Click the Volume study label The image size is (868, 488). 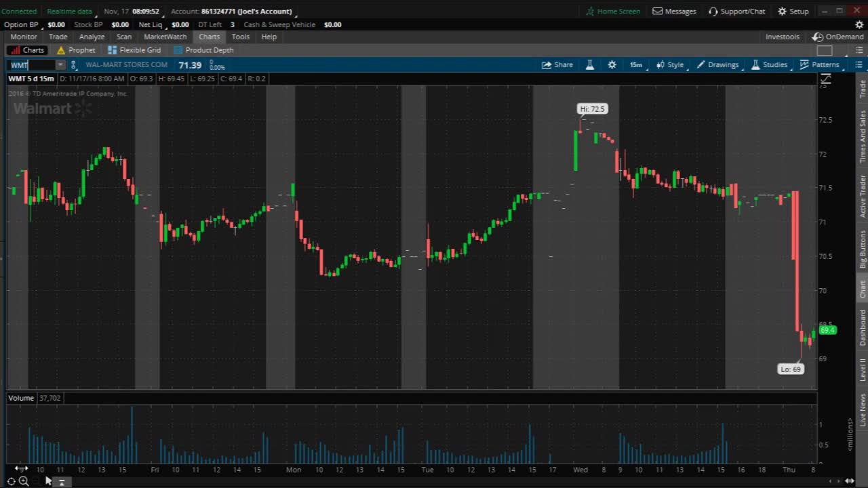[21, 398]
